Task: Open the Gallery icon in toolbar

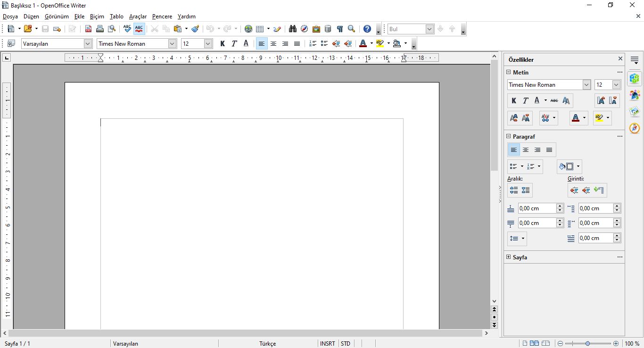Action: point(316,29)
